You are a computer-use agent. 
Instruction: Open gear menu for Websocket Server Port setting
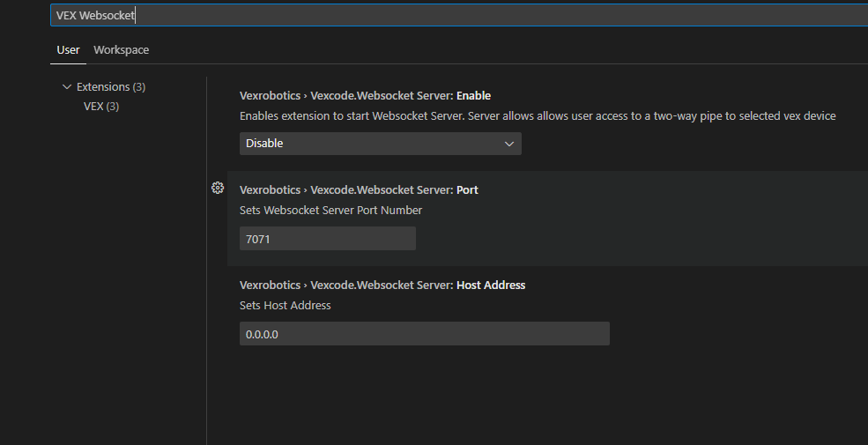218,188
